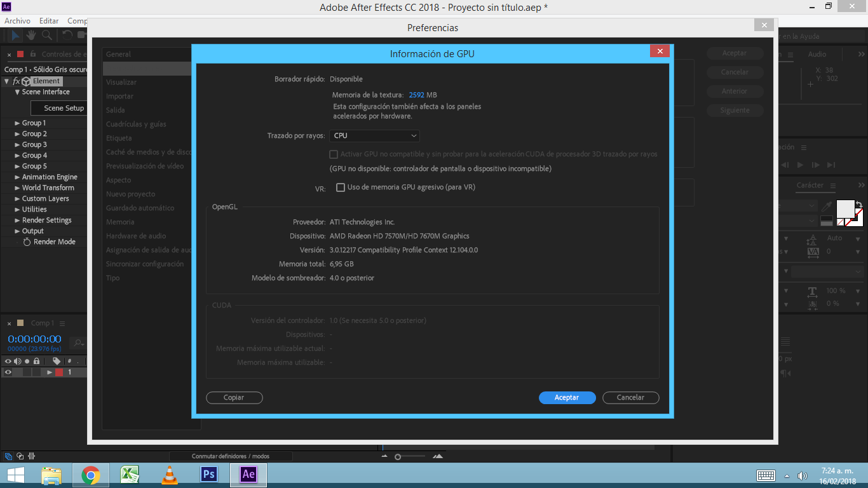This screenshot has width=868, height=488.
Task: Toggle layer 1 visibility eye
Action: click(8, 372)
